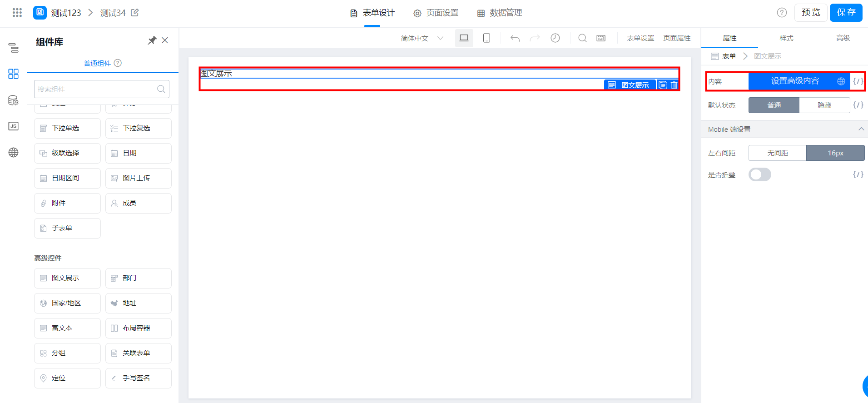The height and width of the screenshot is (403, 868).
Task: Pin the 组件库 panel
Action: [152, 40]
